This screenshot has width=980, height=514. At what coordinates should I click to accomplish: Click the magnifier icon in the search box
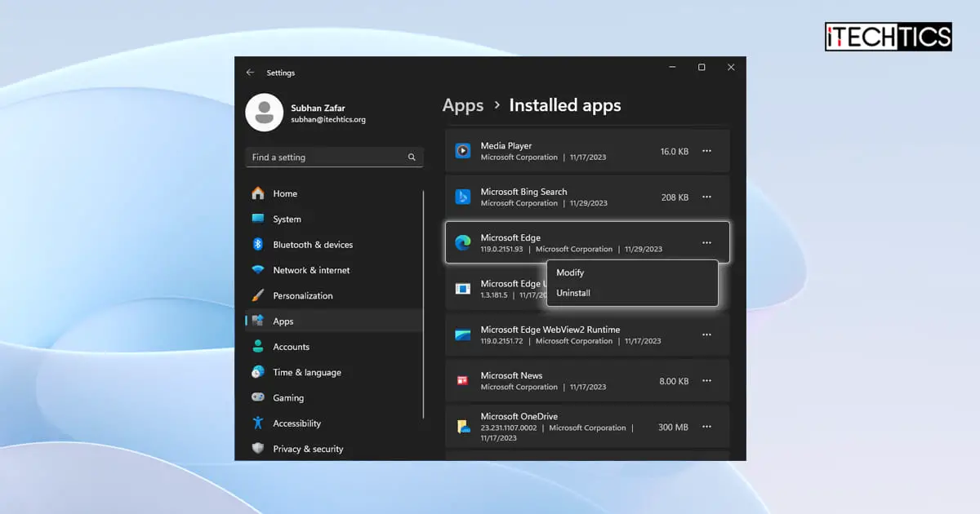pos(412,157)
